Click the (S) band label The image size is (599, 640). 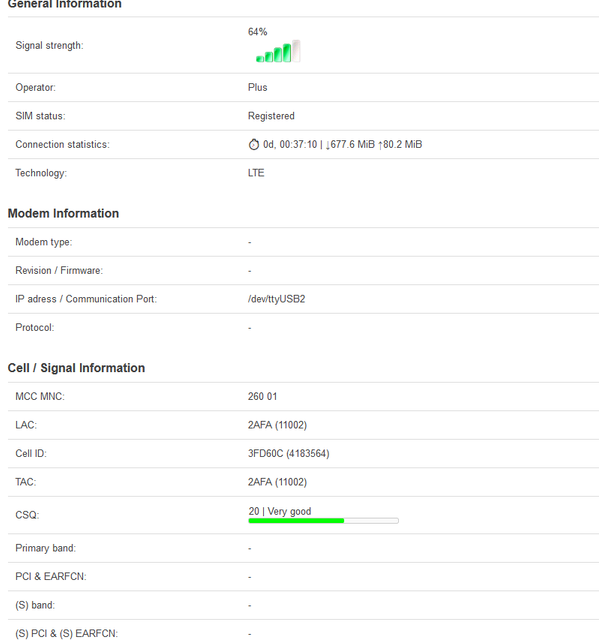click(x=35, y=605)
